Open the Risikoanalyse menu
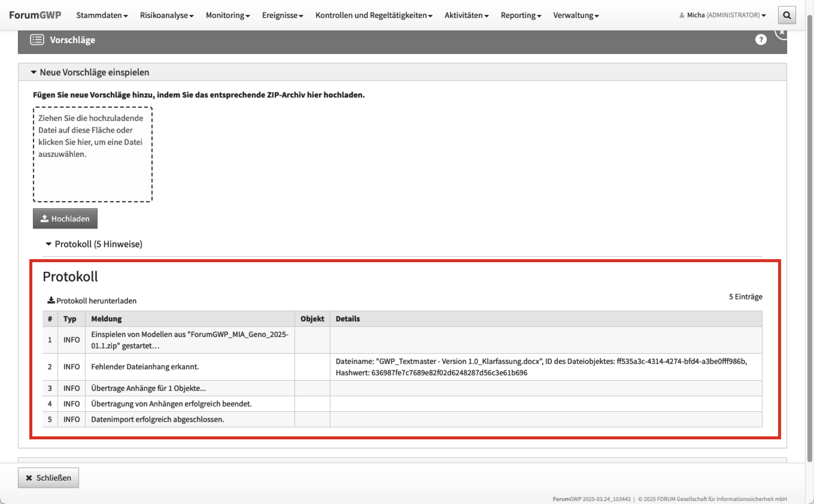 coord(166,15)
